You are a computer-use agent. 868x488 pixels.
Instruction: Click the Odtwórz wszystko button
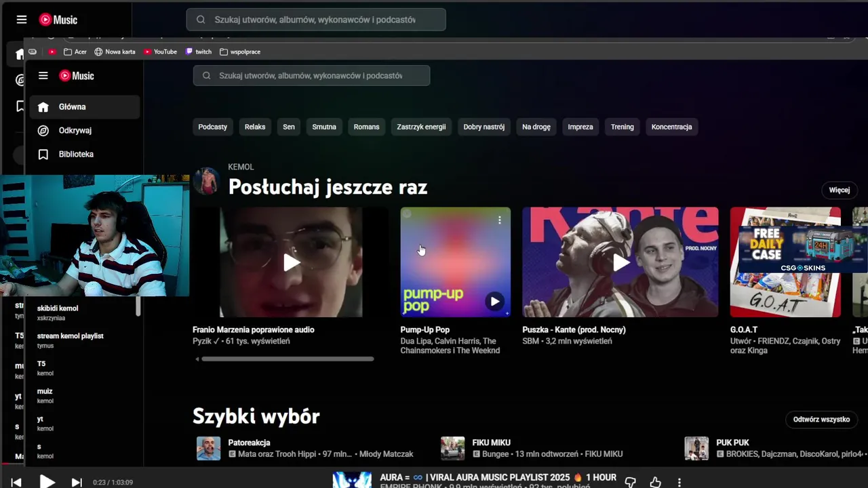click(x=821, y=420)
